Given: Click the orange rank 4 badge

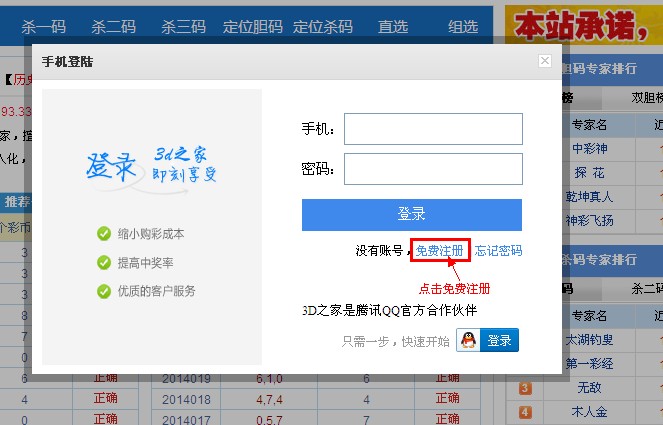Looking at the screenshot, I should tap(525, 412).
